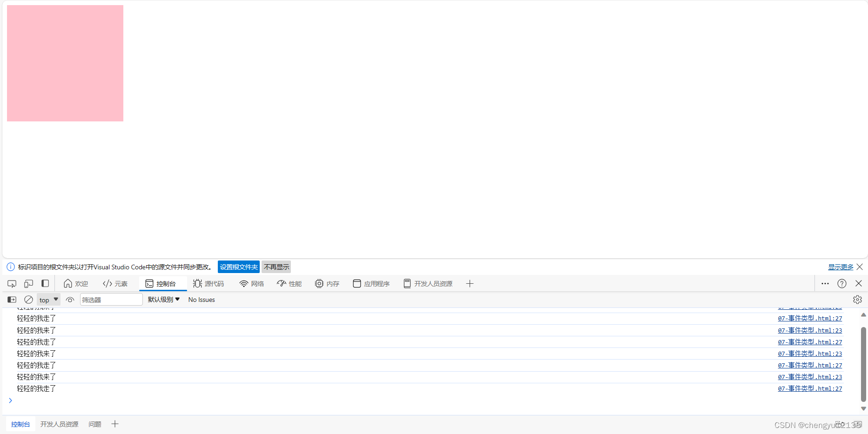Open the 内存 (Memory) panel
Screen dimensions: 868x434
(327, 283)
